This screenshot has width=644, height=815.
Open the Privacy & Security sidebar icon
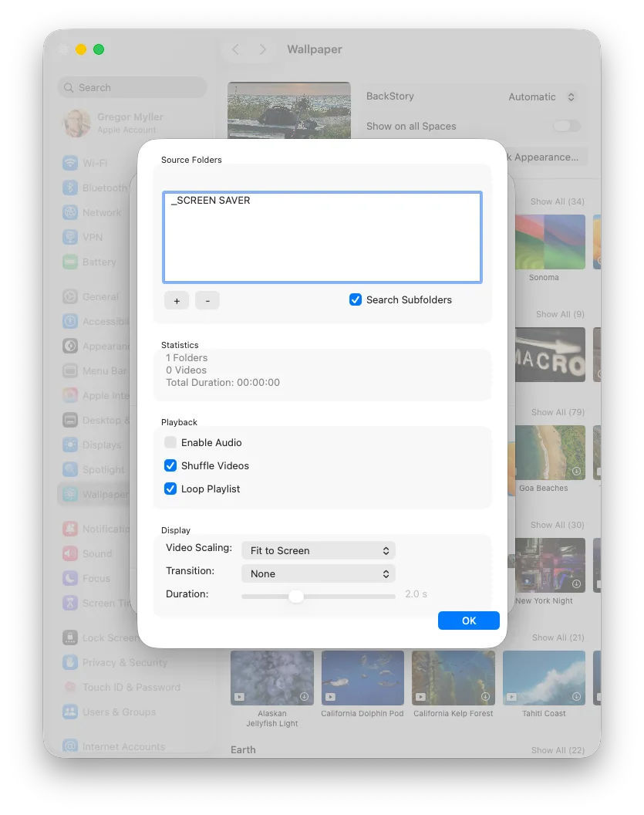(70, 662)
